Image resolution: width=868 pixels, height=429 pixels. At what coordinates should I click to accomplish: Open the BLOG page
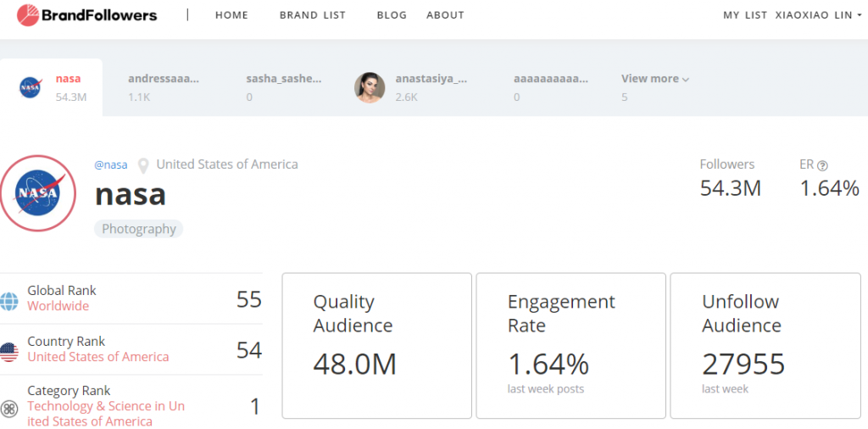point(392,15)
